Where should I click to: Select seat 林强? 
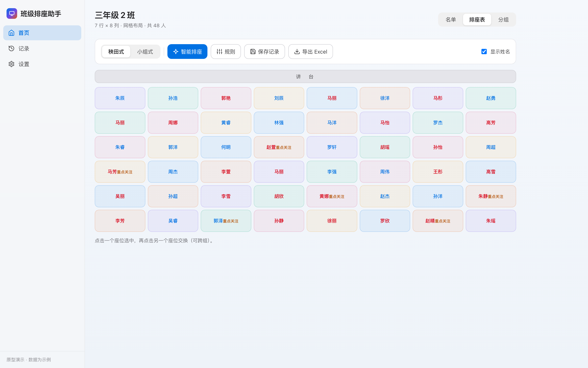(x=279, y=123)
